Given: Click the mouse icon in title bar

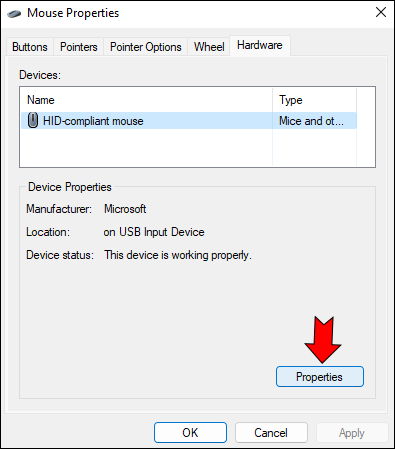Looking at the screenshot, I should [x=14, y=13].
